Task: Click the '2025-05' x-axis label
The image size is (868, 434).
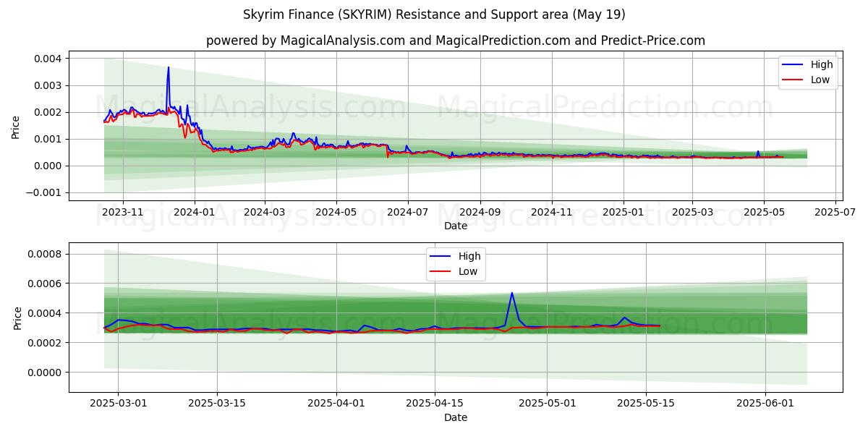Action: (x=765, y=213)
